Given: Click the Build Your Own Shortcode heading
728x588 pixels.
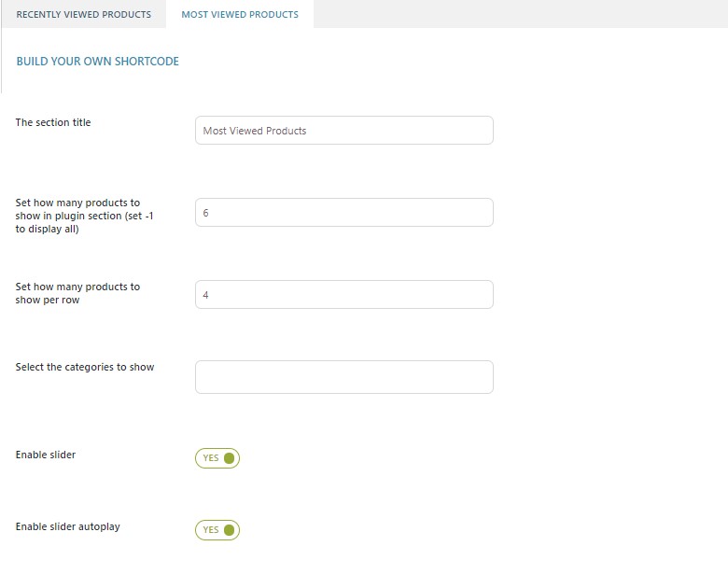Looking at the screenshot, I should pyautogui.click(x=98, y=62).
